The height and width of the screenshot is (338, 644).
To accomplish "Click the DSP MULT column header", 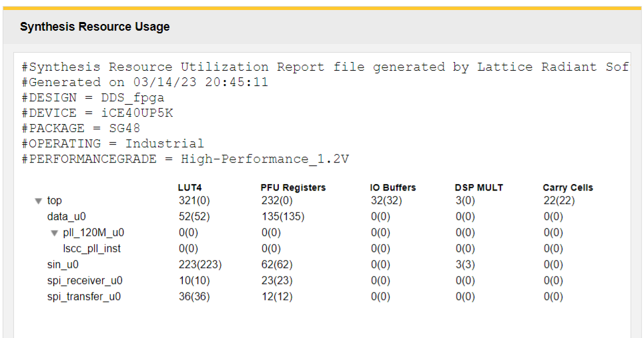I will click(x=478, y=188).
